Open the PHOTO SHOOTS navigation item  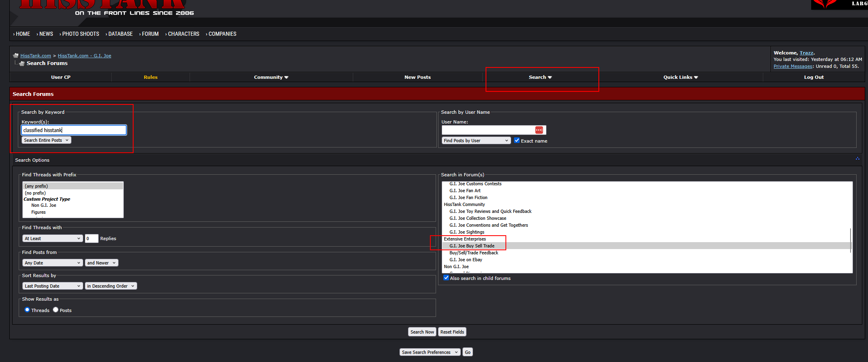pyautogui.click(x=80, y=34)
